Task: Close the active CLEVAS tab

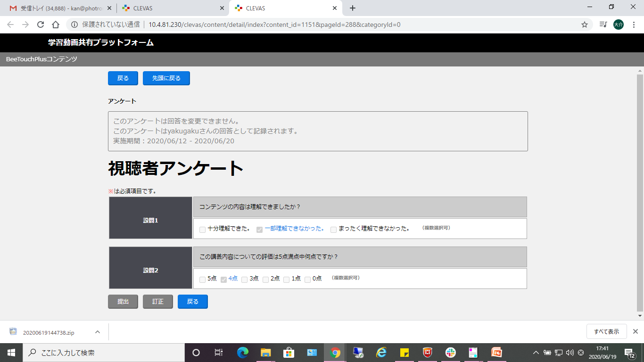Action: click(x=335, y=8)
